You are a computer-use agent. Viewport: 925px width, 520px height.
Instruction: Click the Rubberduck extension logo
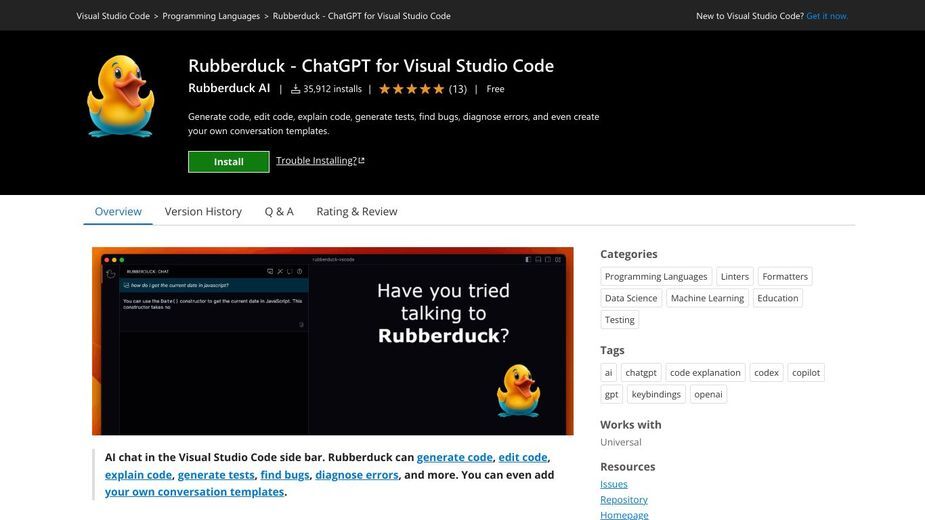point(121,96)
